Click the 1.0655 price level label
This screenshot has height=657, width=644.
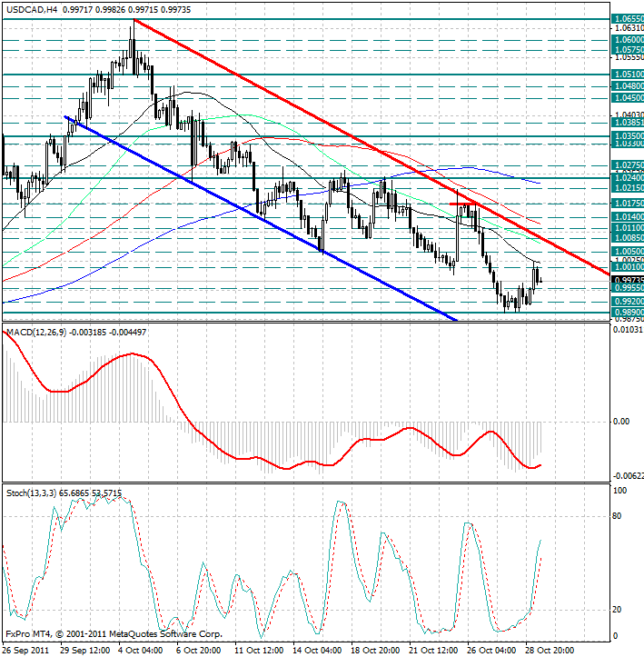628,19
